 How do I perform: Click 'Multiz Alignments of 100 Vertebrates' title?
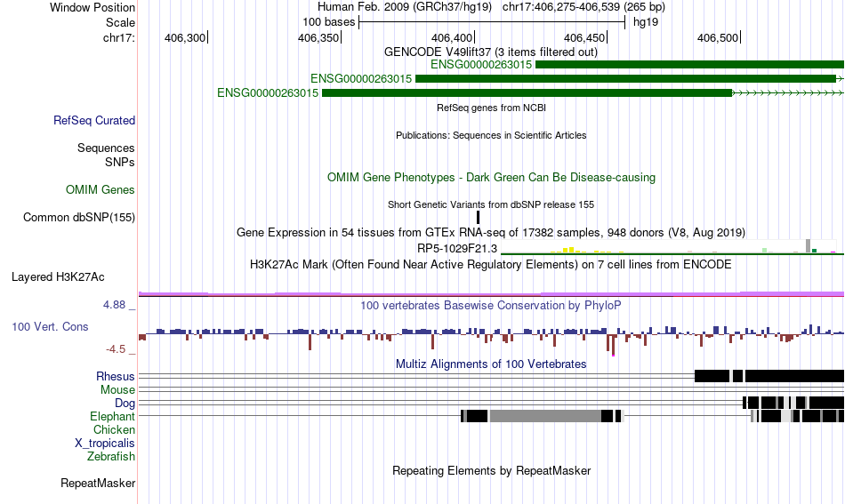[x=491, y=364]
